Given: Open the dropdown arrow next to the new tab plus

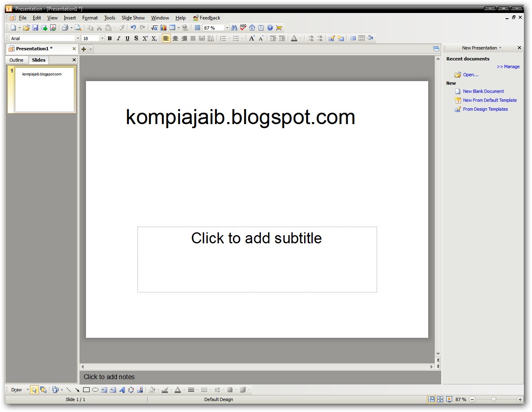Looking at the screenshot, I should 90,49.
